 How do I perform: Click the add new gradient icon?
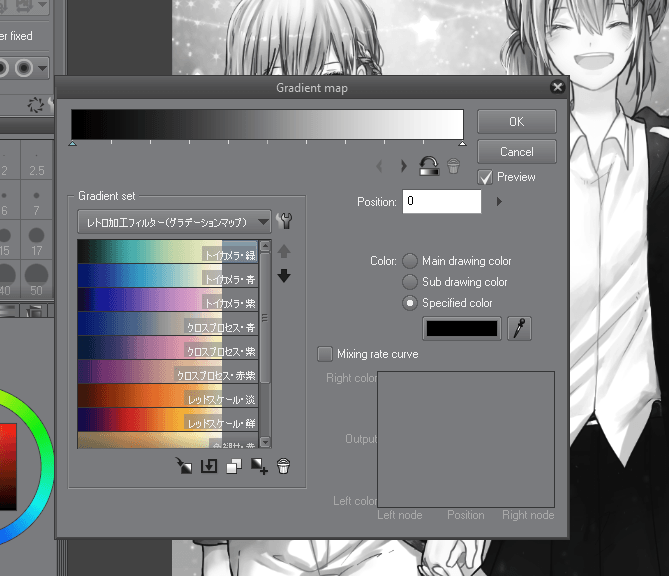point(259,466)
